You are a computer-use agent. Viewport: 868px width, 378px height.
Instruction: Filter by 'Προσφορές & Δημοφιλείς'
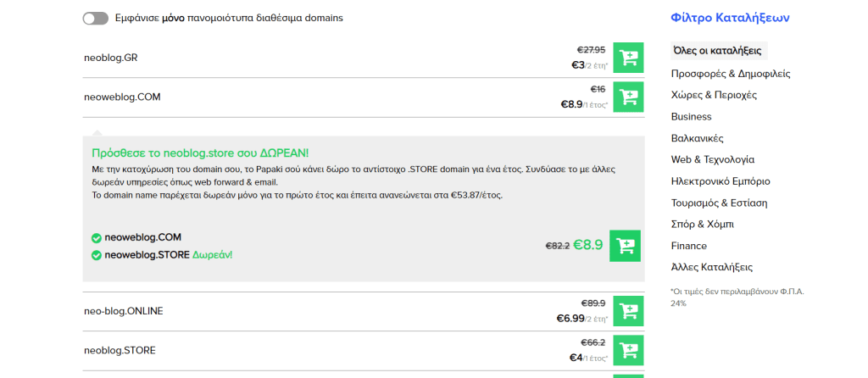tap(730, 74)
